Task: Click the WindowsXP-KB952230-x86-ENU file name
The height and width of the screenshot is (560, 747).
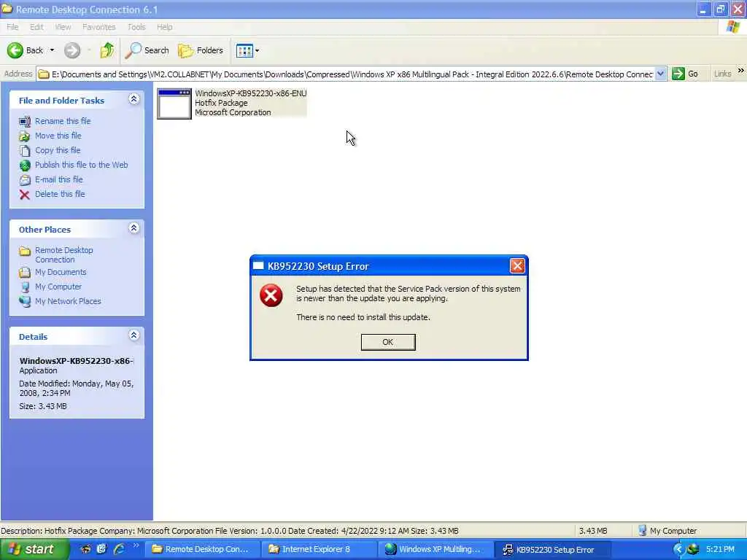Action: click(x=251, y=93)
